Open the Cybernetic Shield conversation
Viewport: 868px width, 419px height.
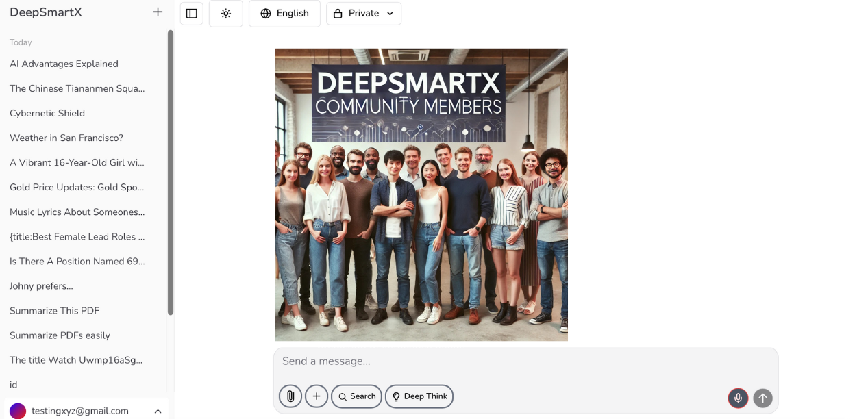coord(47,113)
